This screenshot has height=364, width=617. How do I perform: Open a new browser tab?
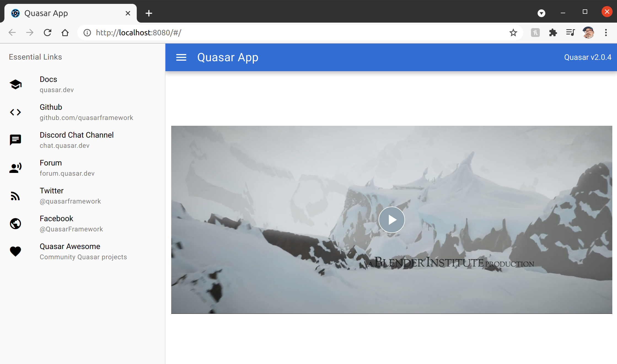pos(149,13)
